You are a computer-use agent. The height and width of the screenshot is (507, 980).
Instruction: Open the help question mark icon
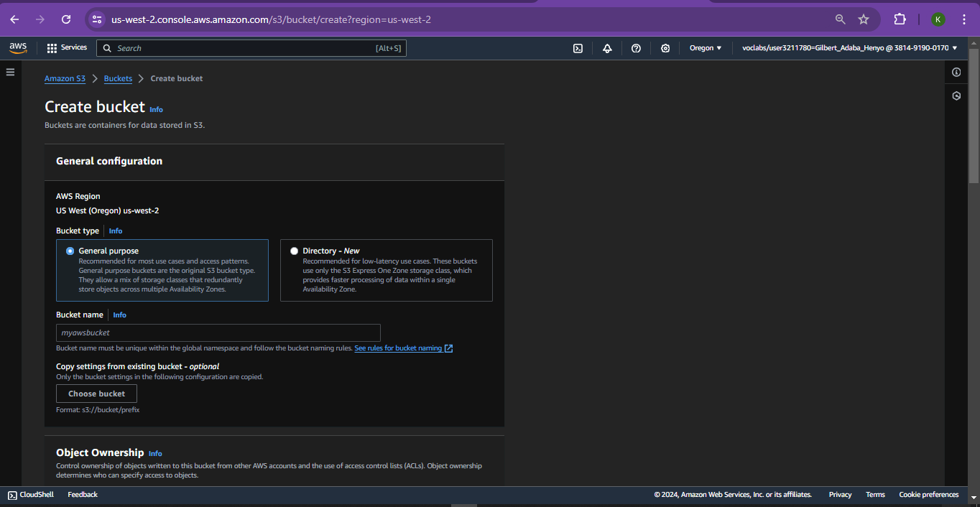point(636,48)
